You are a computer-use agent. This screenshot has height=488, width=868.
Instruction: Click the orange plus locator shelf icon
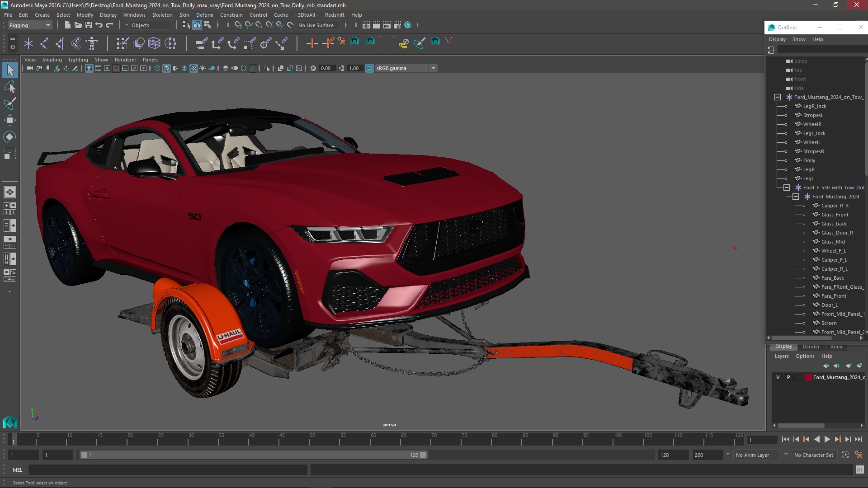[312, 43]
